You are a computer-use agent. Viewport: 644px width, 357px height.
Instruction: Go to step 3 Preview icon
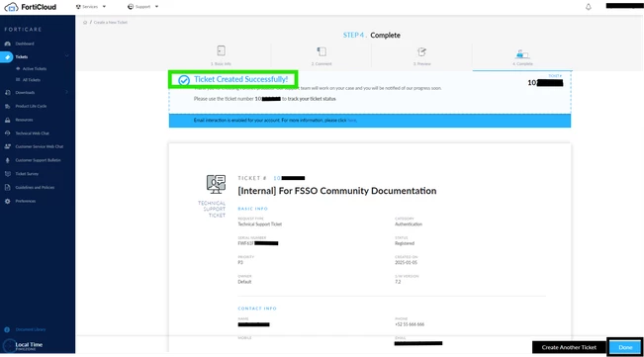[421, 51]
